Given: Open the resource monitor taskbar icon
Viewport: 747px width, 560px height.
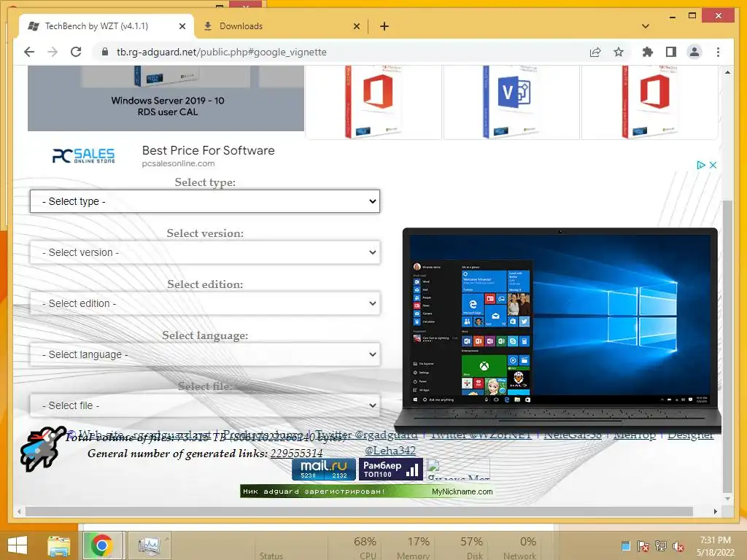Looking at the screenshot, I should (149, 545).
